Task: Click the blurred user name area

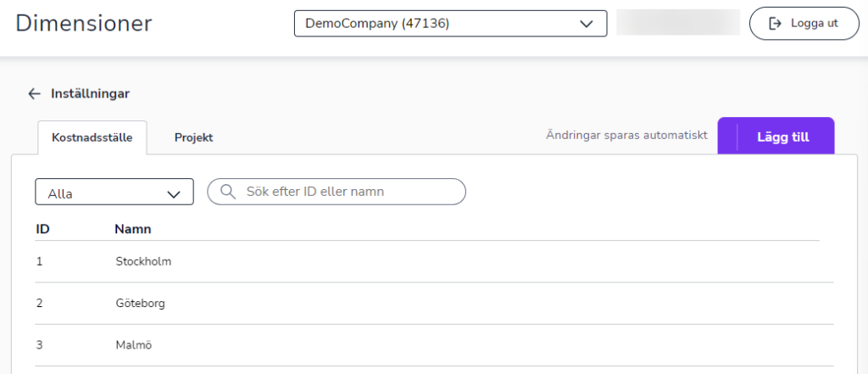Action: pyautogui.click(x=678, y=23)
